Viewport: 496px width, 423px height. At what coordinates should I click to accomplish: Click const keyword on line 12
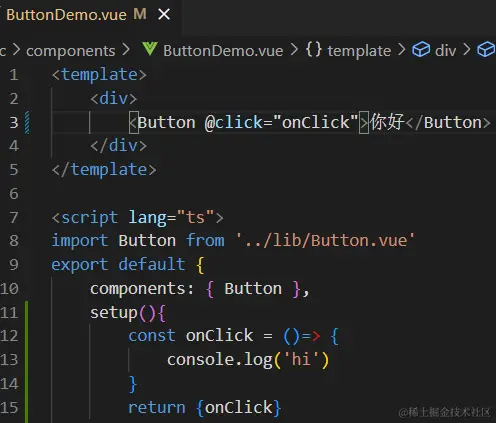click(152, 336)
